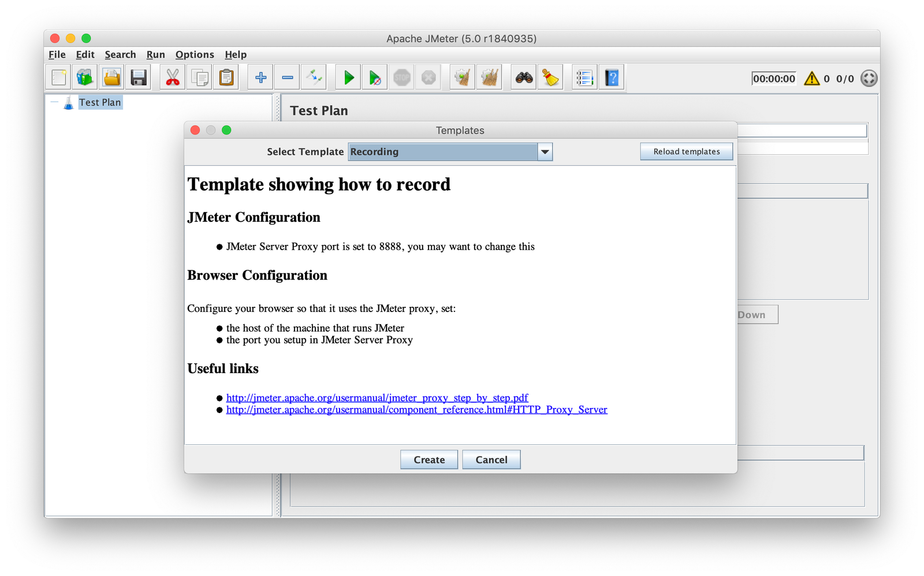Click the 'JMeter Configuration' heading
The width and height of the screenshot is (924, 576).
(254, 217)
